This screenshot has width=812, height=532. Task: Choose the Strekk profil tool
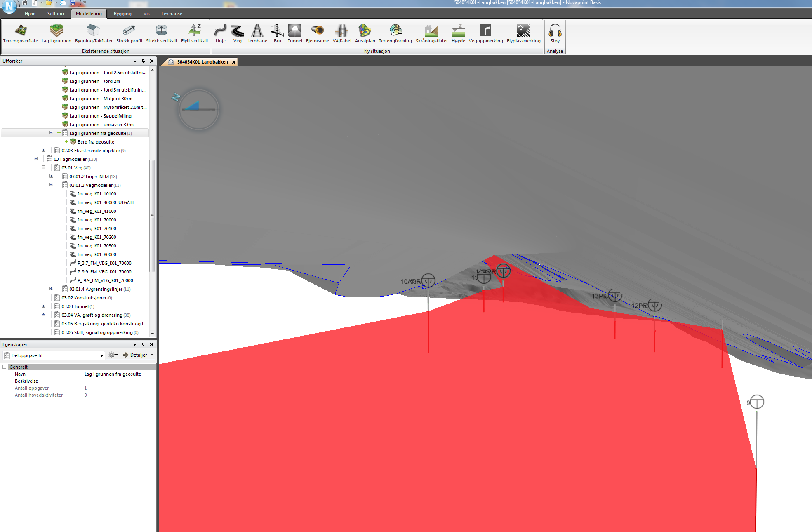[x=129, y=34]
